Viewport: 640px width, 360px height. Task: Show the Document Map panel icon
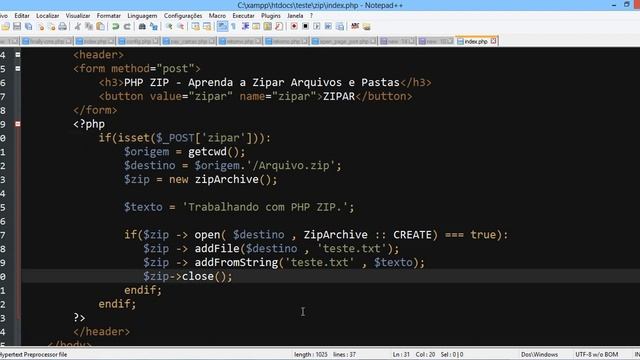pos(267,27)
